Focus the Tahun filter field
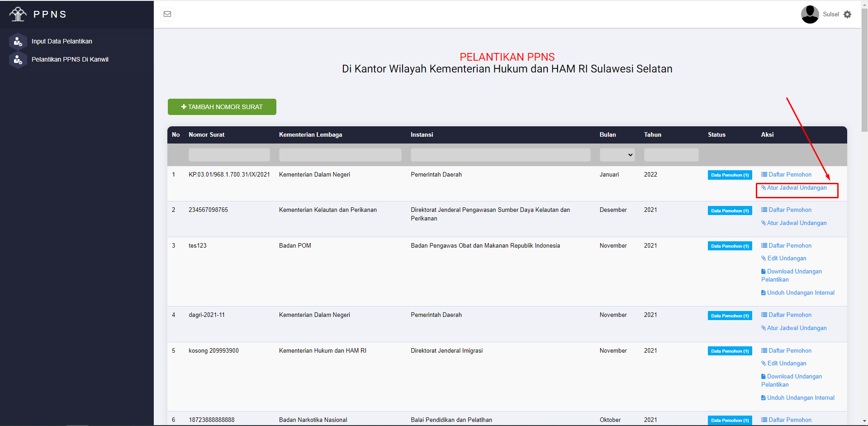This screenshot has width=868, height=426. point(671,155)
